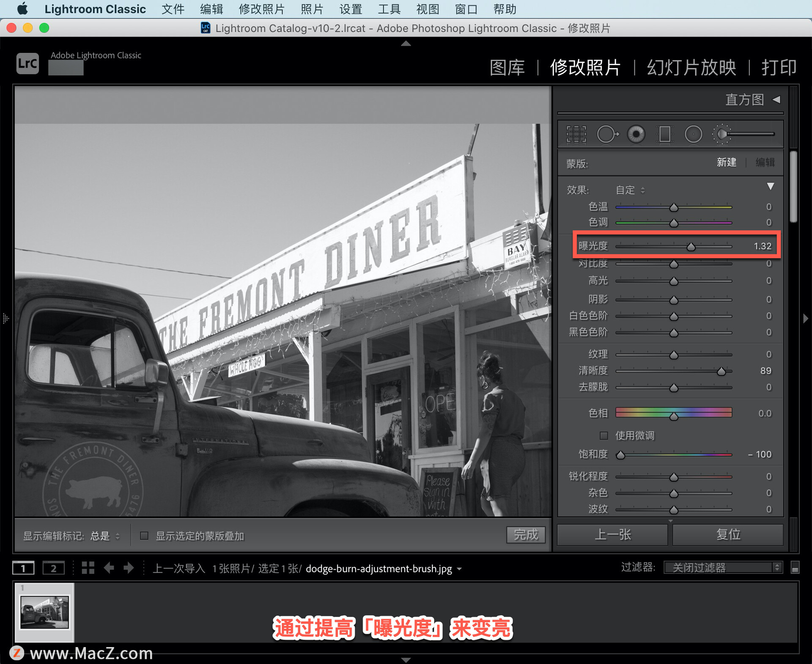This screenshot has width=812, height=664.
Task: Switch to the 图库 Library module
Action: (x=507, y=68)
